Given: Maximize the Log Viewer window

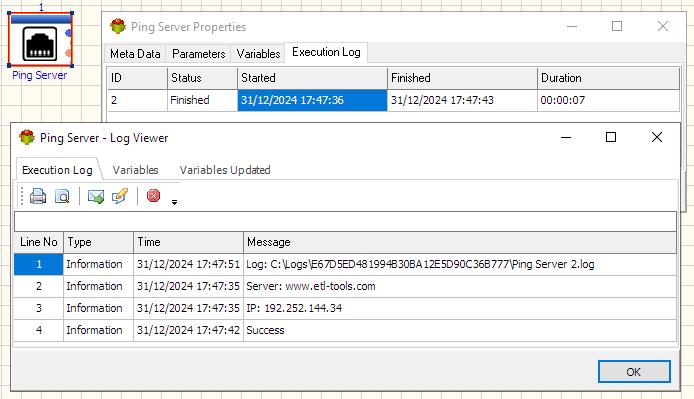Looking at the screenshot, I should [611, 137].
